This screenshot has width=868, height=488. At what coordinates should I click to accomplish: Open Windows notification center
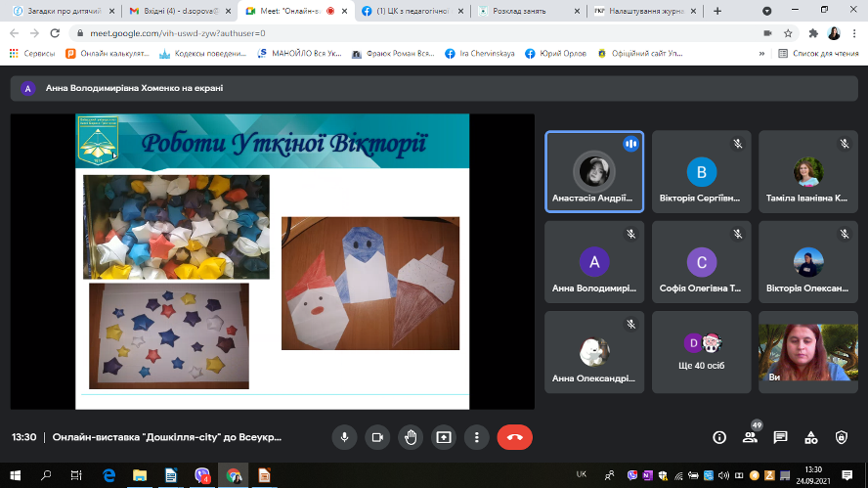coord(846,475)
